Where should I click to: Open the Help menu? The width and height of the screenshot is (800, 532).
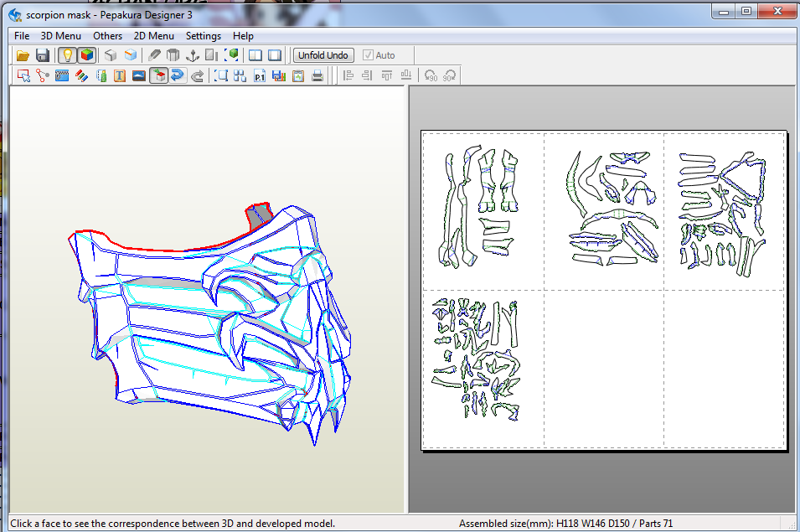click(x=243, y=36)
